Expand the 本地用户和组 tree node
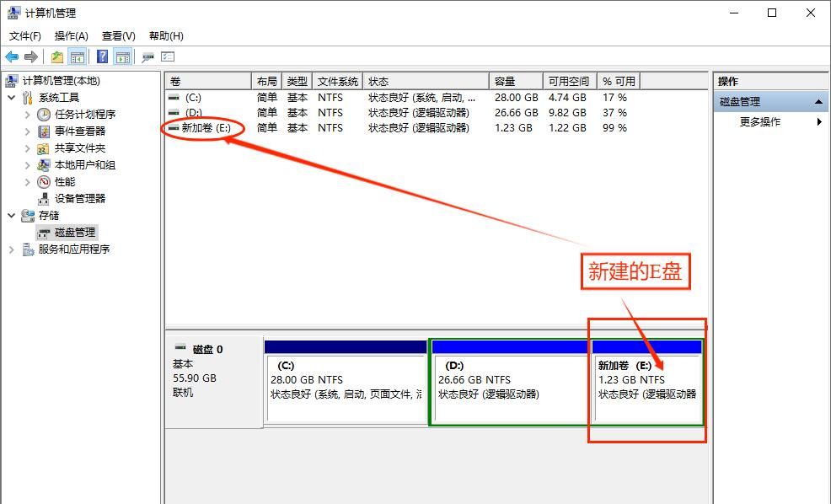The image size is (831, 504). pyautogui.click(x=27, y=165)
